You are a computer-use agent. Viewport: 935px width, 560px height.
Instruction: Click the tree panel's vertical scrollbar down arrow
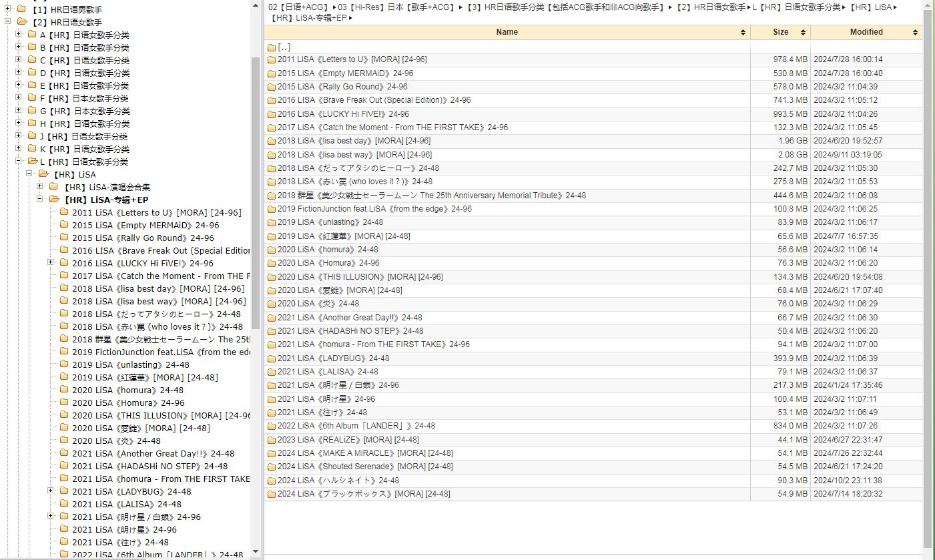pyautogui.click(x=256, y=552)
